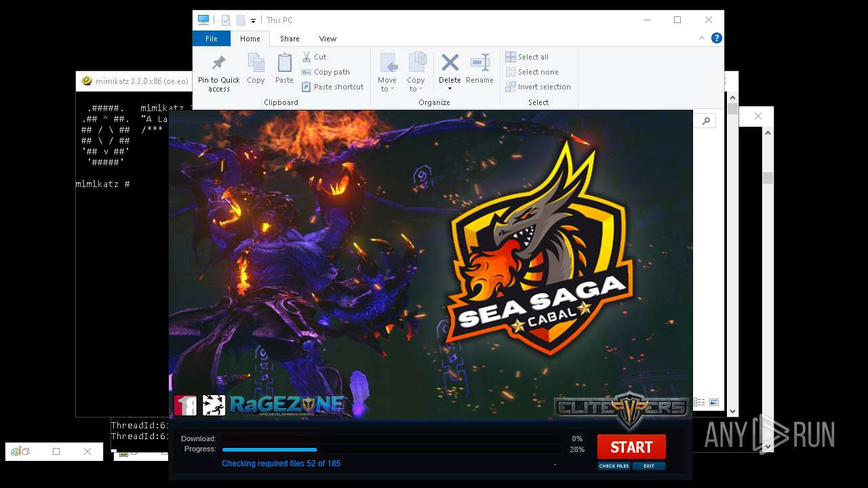Click scrollbar up arrow in rightmost window
Viewport: 868px width, 488px height.
pos(768,134)
